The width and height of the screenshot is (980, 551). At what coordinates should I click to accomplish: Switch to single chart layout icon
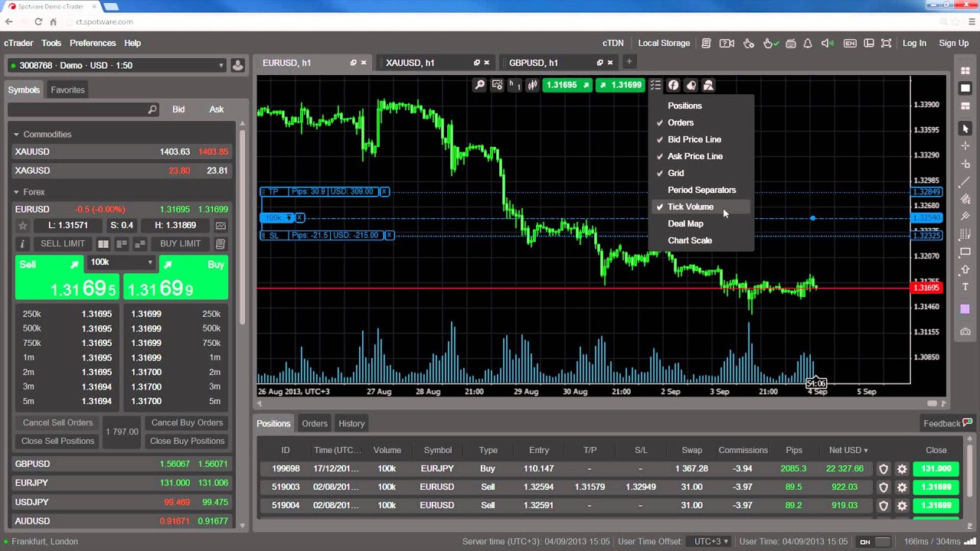click(965, 89)
